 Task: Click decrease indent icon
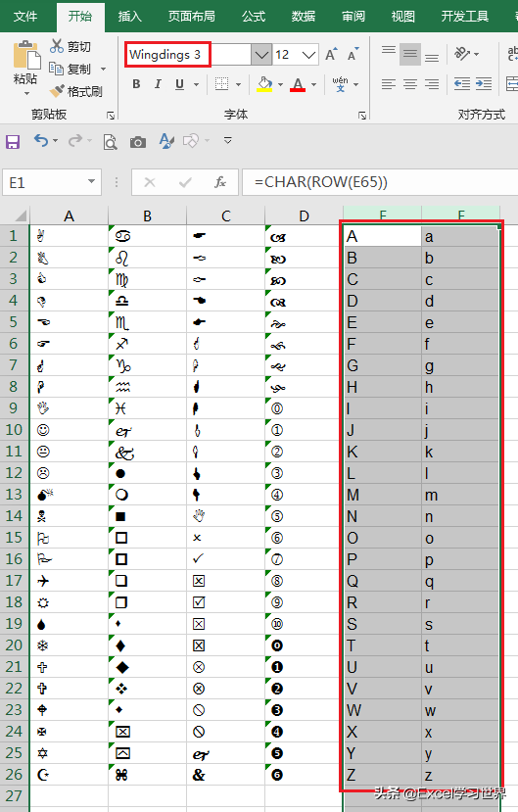[x=461, y=84]
